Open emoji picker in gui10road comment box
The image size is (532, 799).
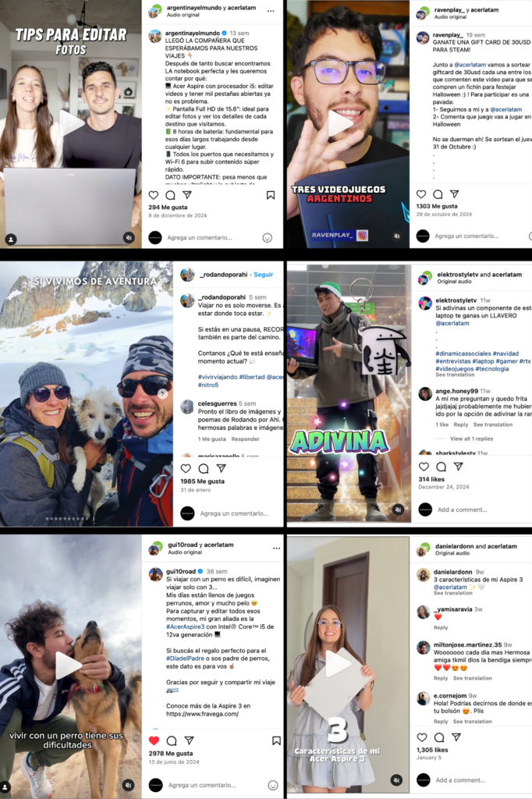pyautogui.click(x=273, y=785)
